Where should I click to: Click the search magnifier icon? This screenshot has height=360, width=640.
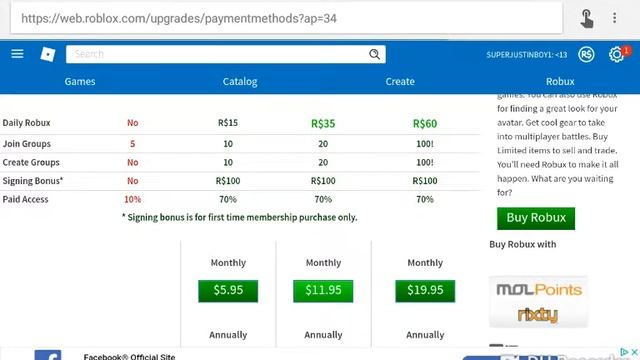coord(374,54)
